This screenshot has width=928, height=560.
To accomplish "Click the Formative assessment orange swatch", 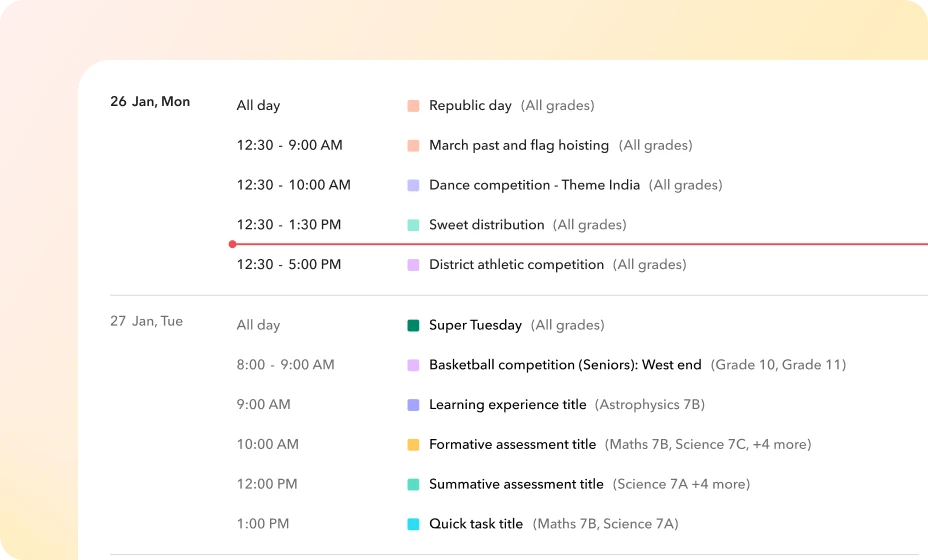I will [413, 445].
